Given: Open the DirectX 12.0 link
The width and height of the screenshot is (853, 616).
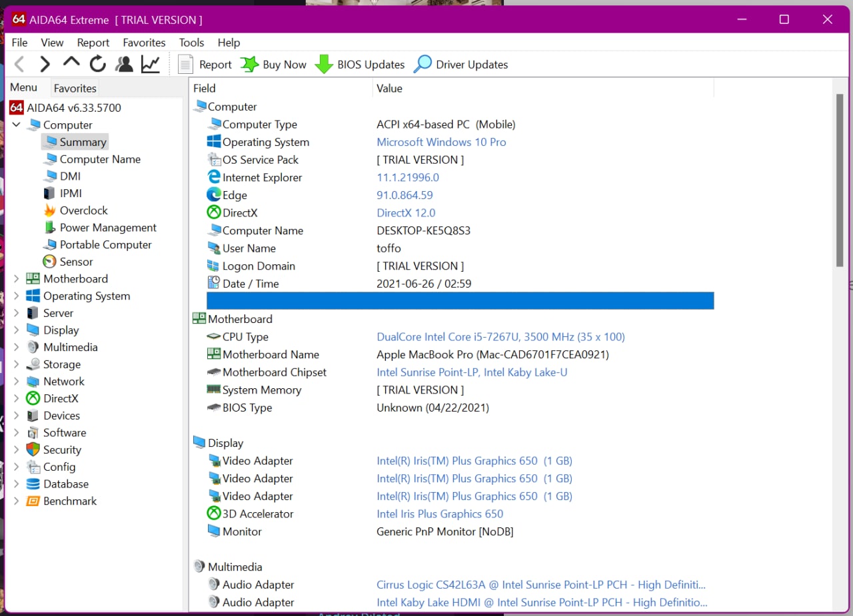Looking at the screenshot, I should pyautogui.click(x=406, y=213).
